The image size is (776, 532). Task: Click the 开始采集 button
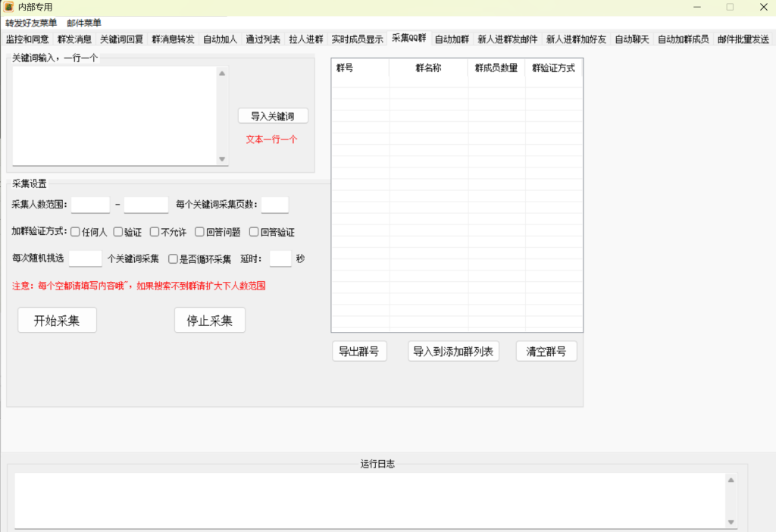[57, 321]
